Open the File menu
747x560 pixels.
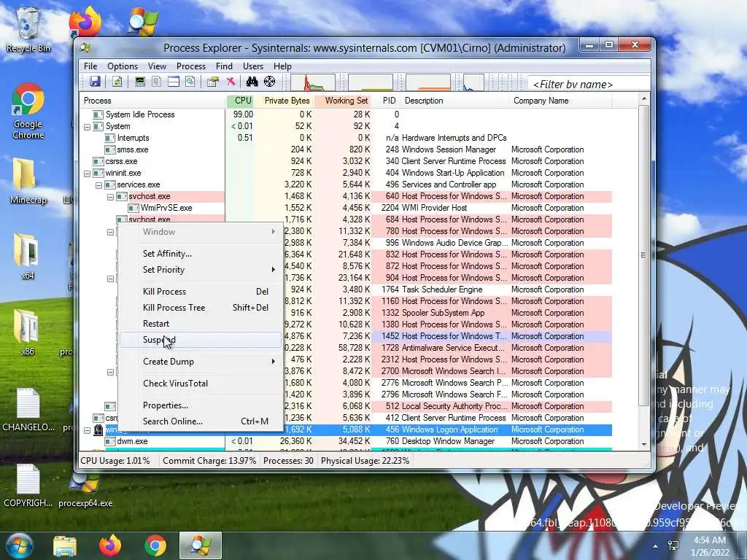(x=90, y=66)
